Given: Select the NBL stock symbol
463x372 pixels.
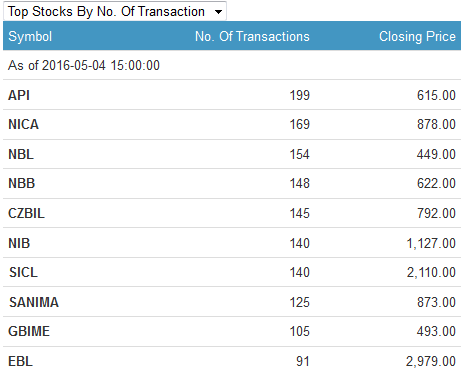Looking at the screenshot, I should click(21, 155).
